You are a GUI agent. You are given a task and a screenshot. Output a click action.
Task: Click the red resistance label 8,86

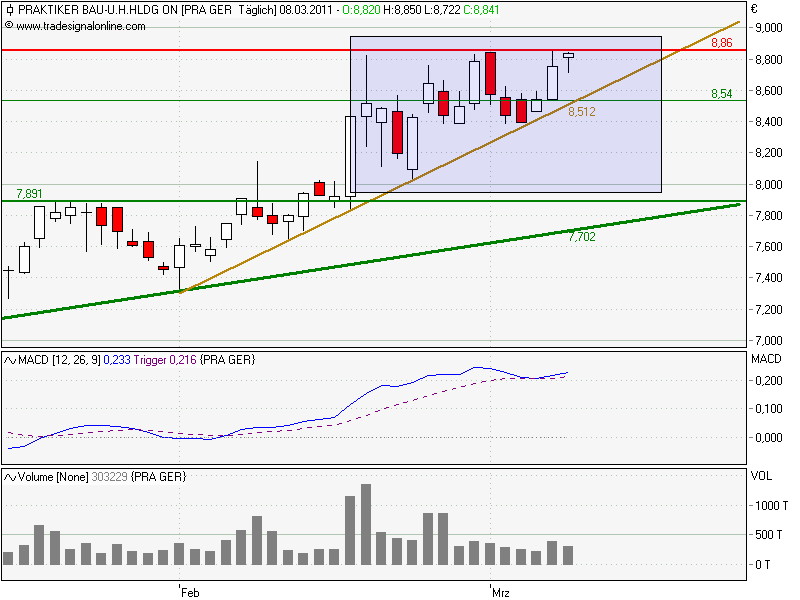(721, 43)
